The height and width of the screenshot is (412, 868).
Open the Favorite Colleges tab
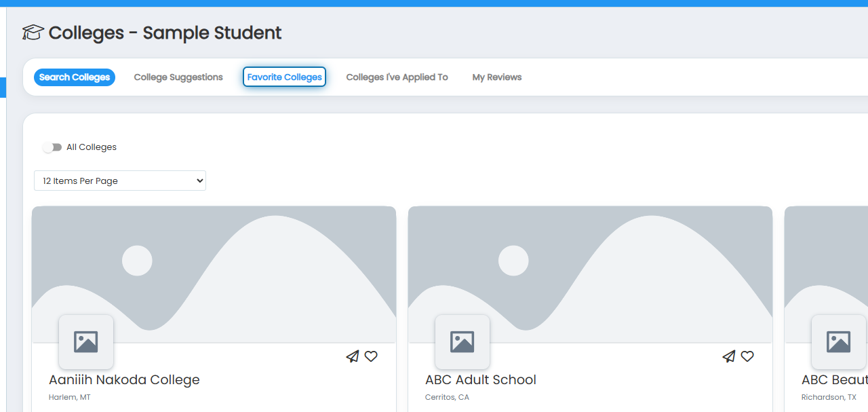[285, 77]
